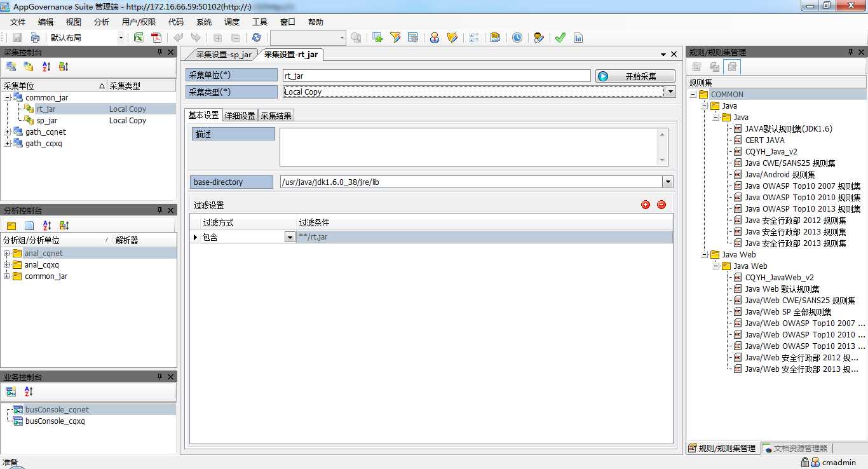Expand the gath_cqnet tree node
This screenshot has height=469, width=868.
(8, 132)
